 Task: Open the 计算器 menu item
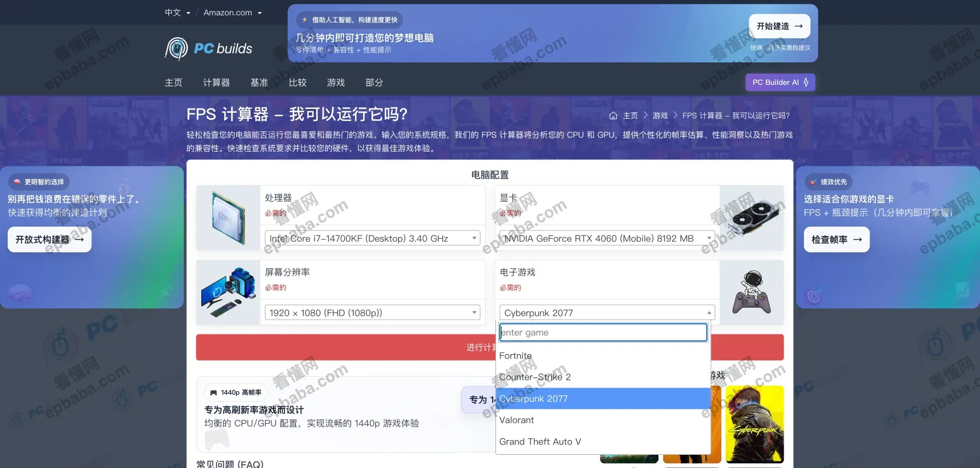217,83
